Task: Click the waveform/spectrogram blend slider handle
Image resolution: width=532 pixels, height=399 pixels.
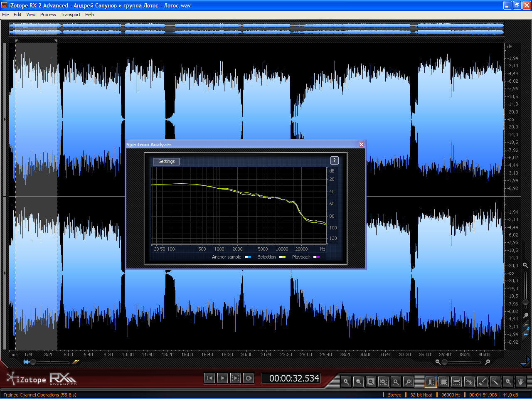Action: point(33,362)
